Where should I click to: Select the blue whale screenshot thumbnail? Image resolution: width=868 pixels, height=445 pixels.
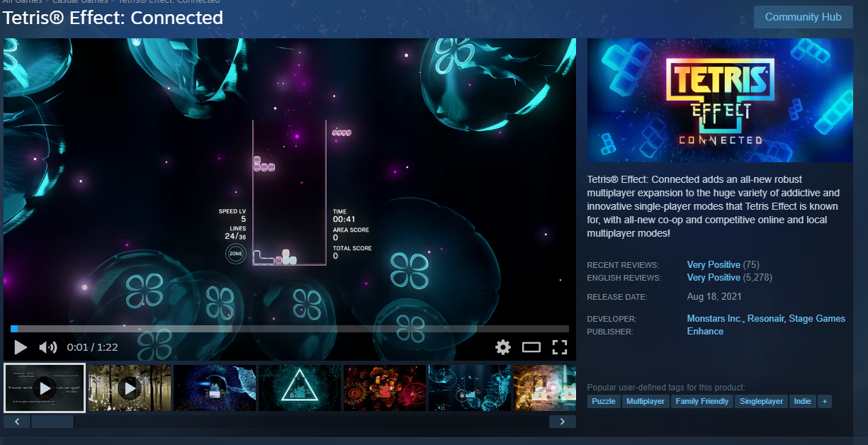tap(215, 388)
